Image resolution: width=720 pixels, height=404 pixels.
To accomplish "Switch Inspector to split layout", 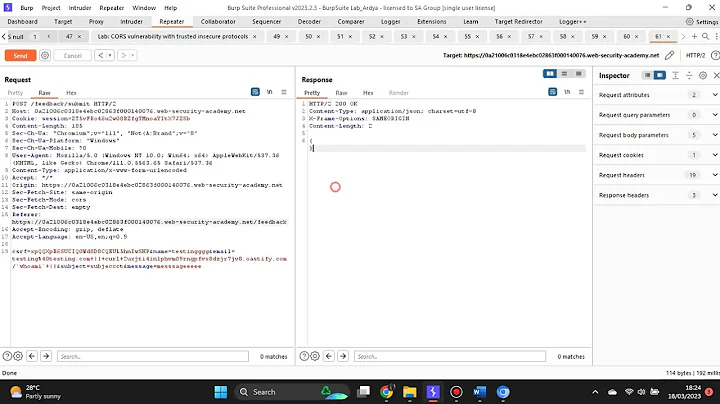I will click(x=659, y=75).
